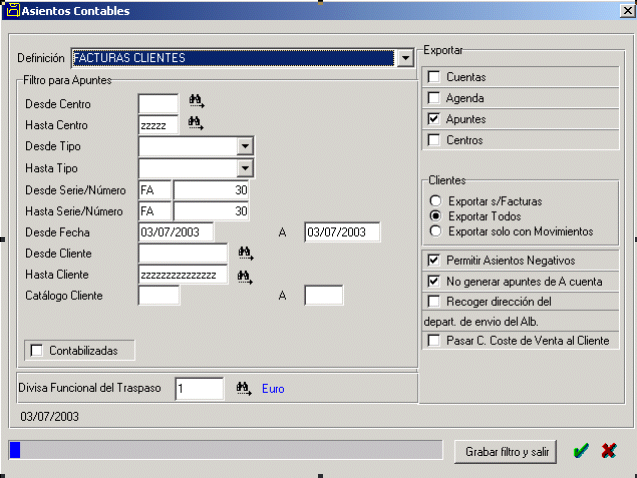637x478 pixels.
Task: Click the Desde Cliente input field
Action: tap(183, 253)
